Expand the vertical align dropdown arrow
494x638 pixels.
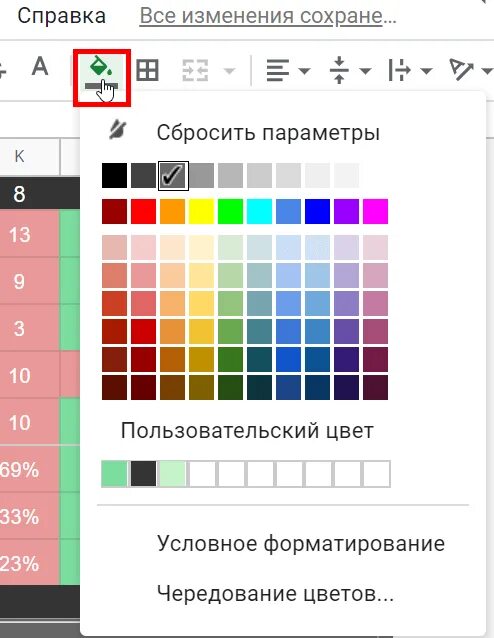tap(365, 71)
